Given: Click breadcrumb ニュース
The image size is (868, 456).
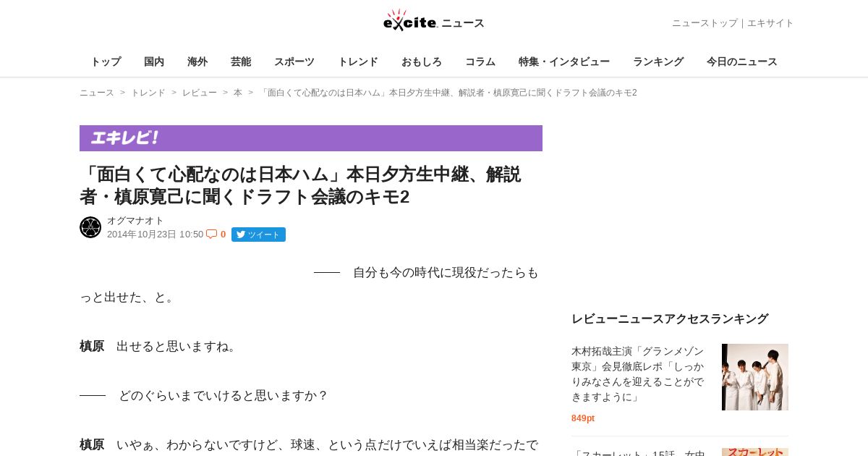Looking at the screenshot, I should click(97, 93).
